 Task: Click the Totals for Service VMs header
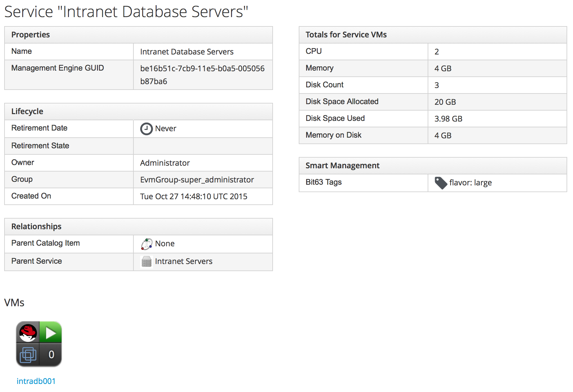click(346, 35)
